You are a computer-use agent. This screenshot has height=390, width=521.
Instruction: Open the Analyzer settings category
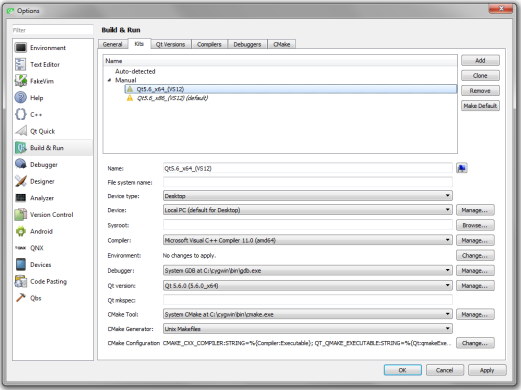53,198
